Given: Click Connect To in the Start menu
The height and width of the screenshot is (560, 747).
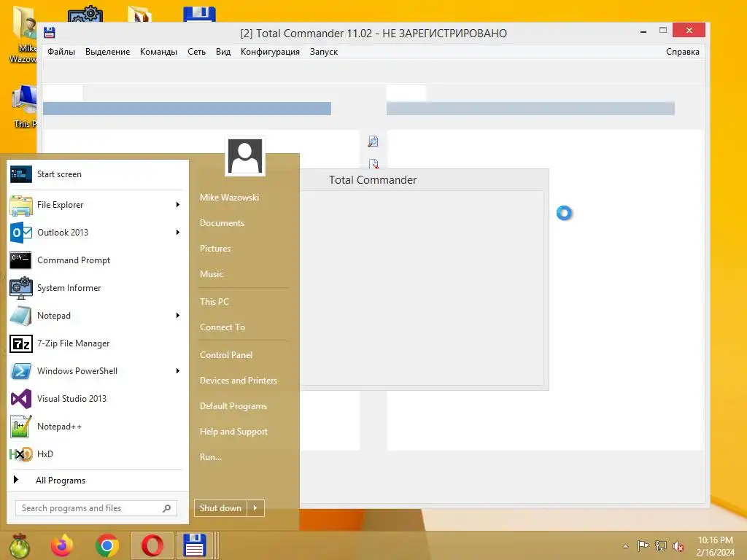Looking at the screenshot, I should 222,327.
